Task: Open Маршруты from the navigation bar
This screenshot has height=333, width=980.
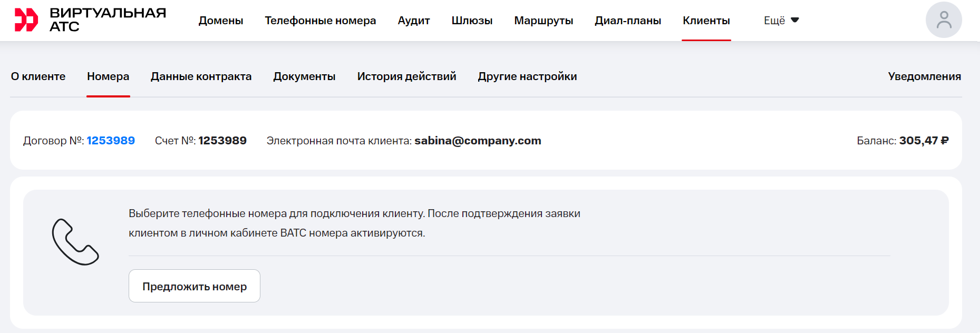Action: [x=543, y=21]
